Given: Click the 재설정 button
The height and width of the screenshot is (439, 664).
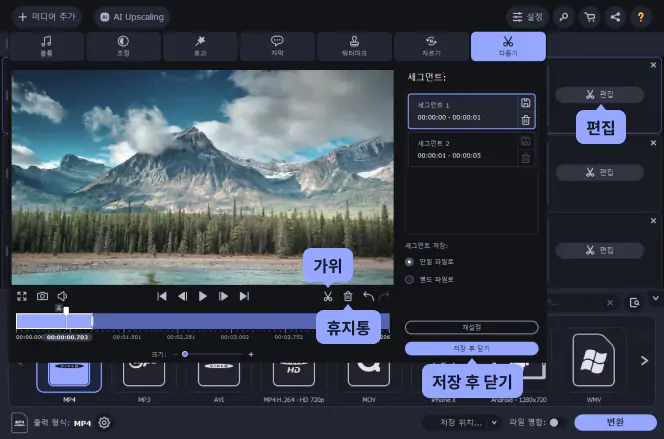Looking at the screenshot, I should point(472,327).
